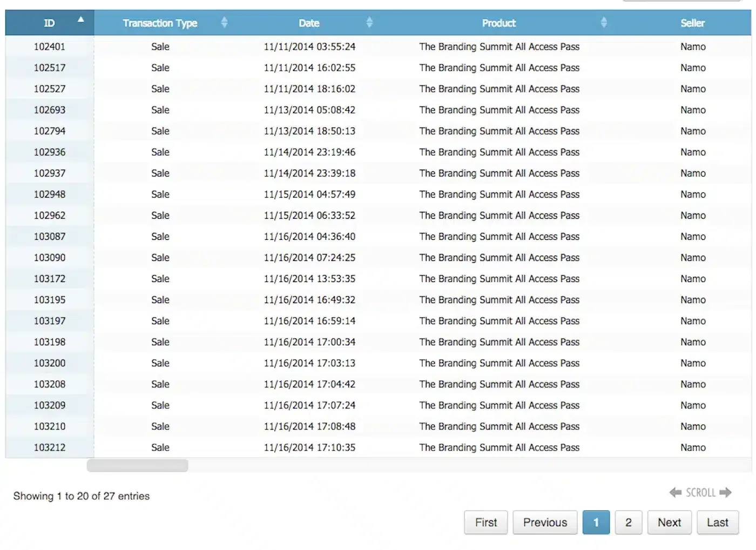The height and width of the screenshot is (550, 756).
Task: Click date 11/16/2014 04:36:40
Action: [309, 236]
